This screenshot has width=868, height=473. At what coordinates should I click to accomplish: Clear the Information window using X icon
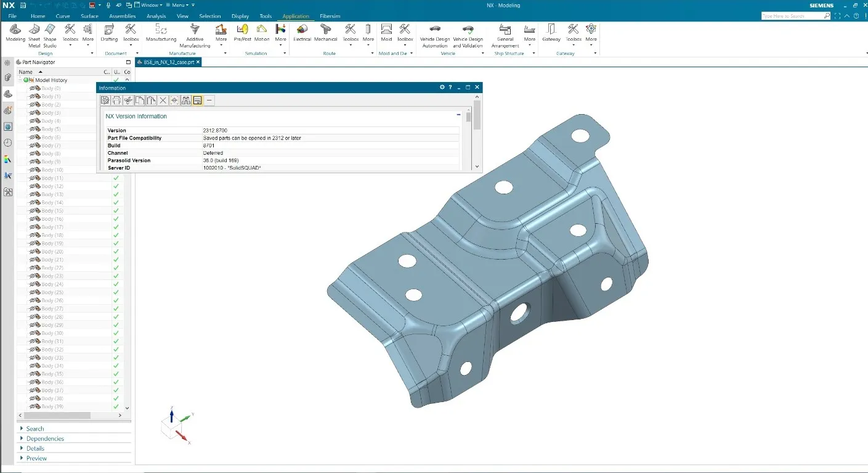[163, 100]
